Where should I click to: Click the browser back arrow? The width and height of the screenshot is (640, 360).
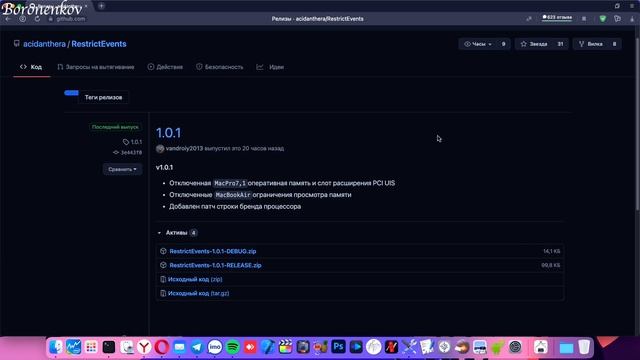8,19
